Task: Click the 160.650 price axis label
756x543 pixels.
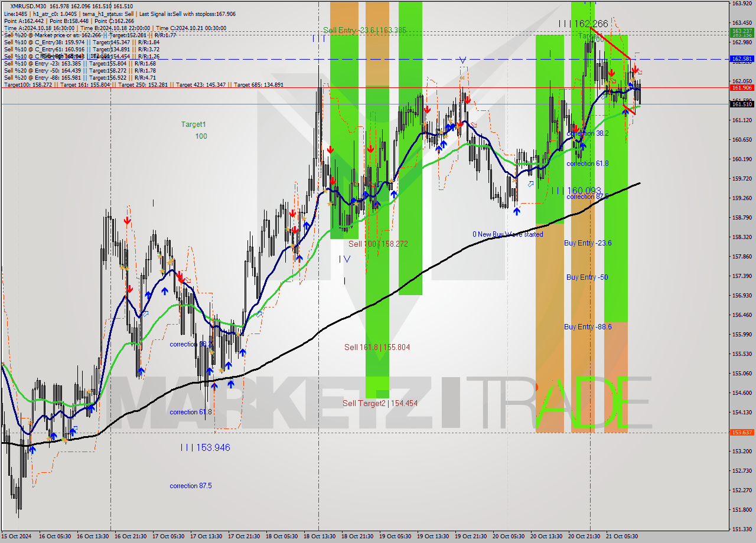Action: 742,140
